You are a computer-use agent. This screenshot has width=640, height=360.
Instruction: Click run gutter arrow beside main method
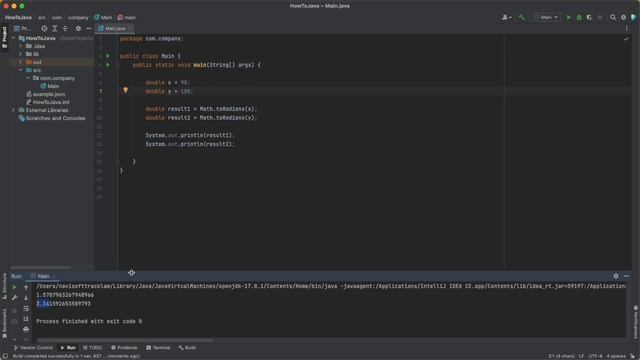click(x=108, y=65)
